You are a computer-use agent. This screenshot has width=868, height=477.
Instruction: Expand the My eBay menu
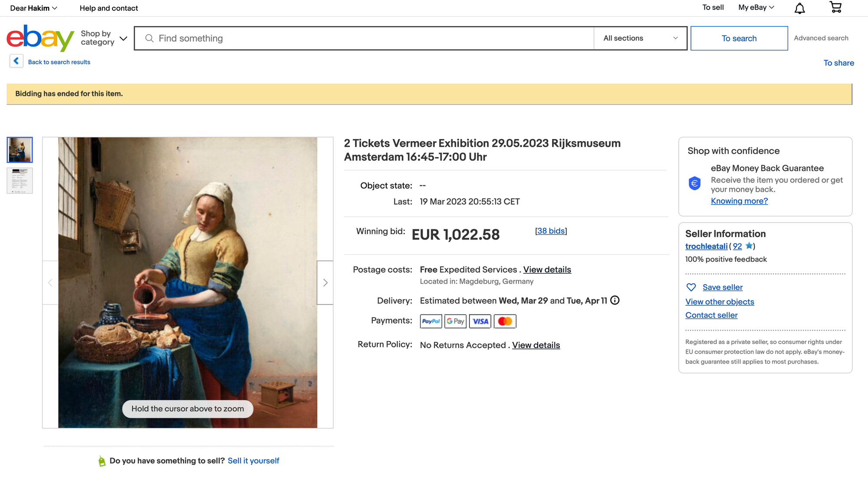756,7
